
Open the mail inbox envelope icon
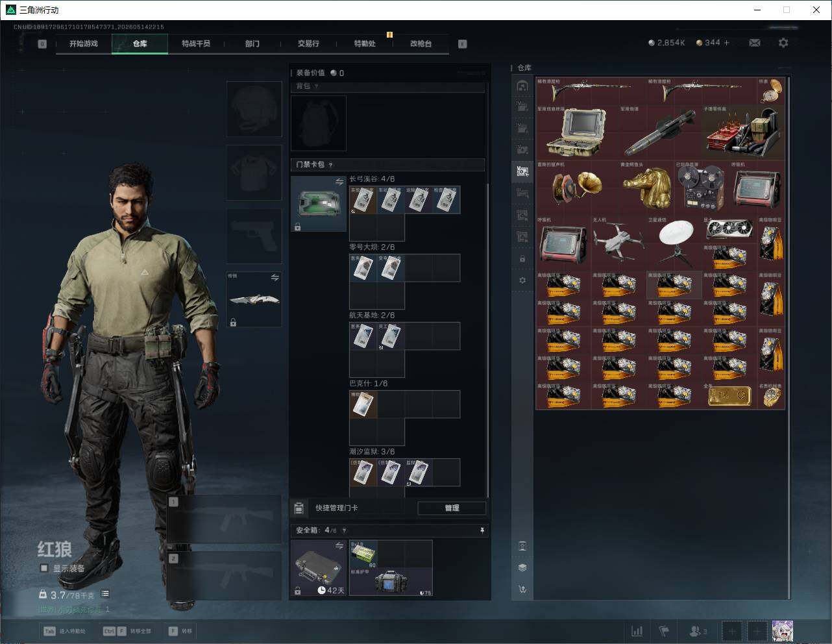click(x=754, y=43)
